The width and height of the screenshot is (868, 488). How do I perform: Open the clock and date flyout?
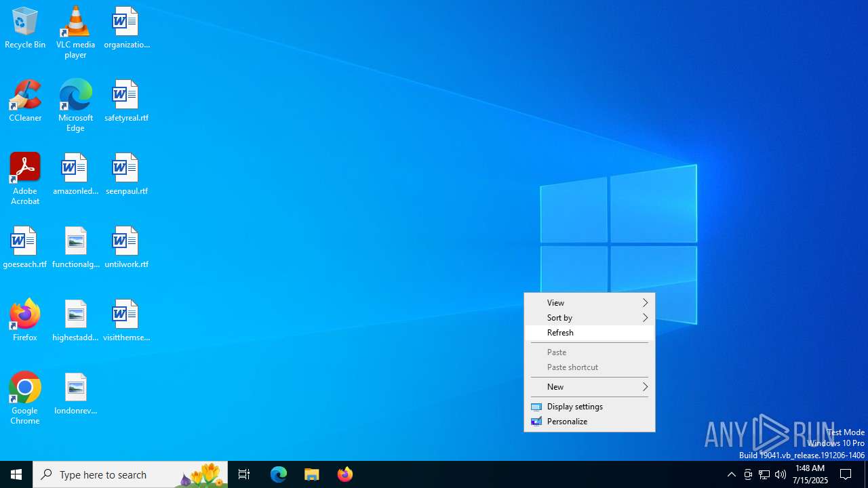(810, 474)
